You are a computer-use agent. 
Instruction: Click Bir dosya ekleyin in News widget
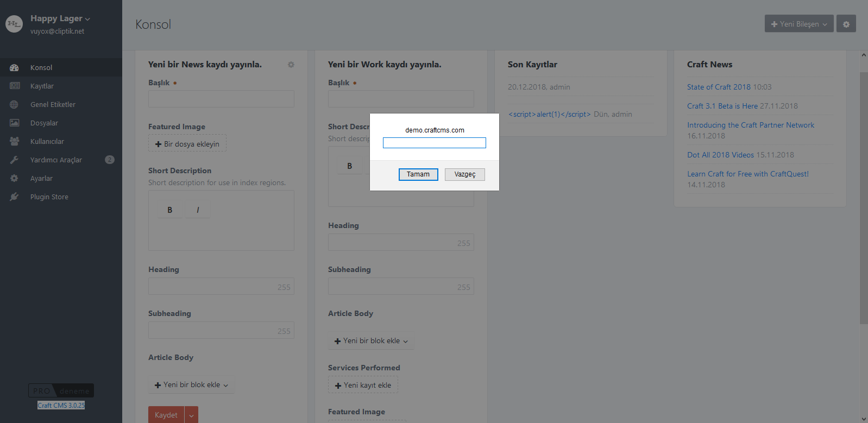click(187, 144)
